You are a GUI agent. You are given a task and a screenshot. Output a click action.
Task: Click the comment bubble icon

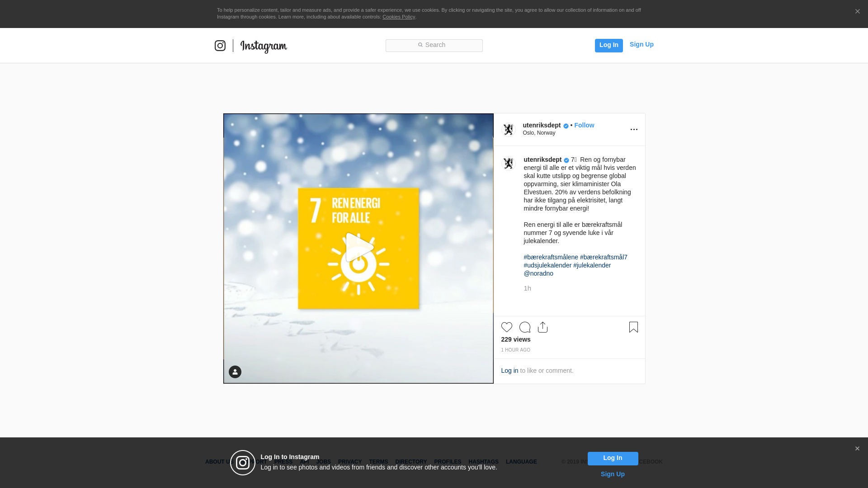click(524, 327)
